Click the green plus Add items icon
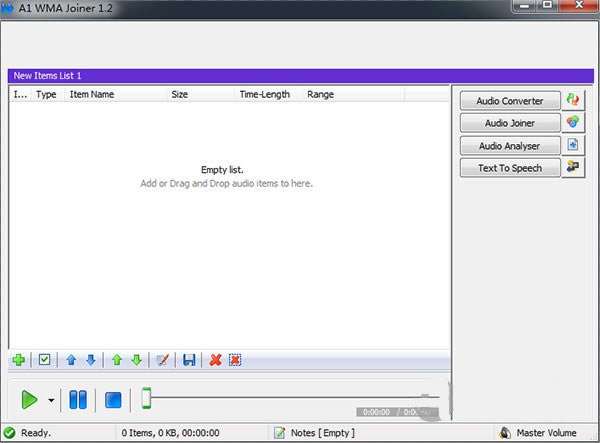Screen dimensions: 600x443 pyautogui.click(x=18, y=360)
